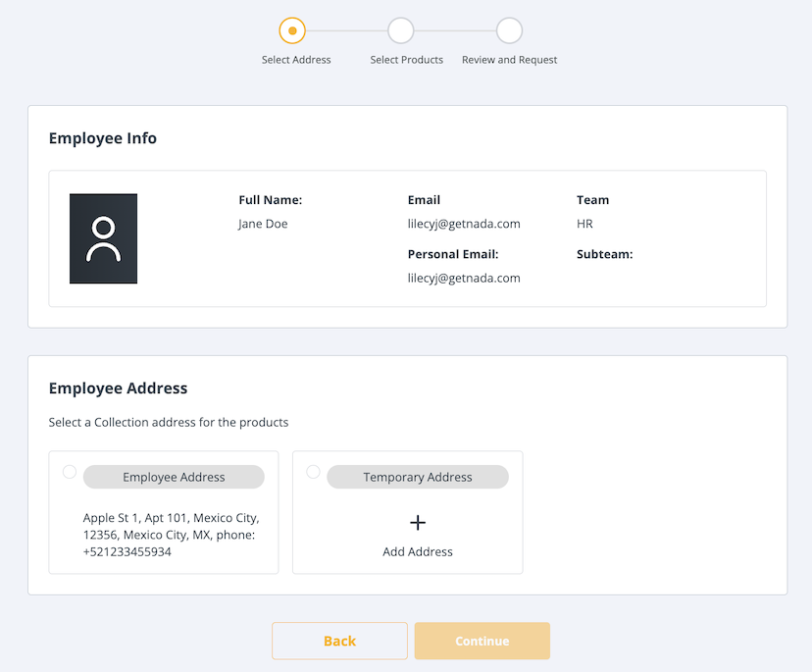Select the Employee Address radio button
This screenshot has width=812, height=672.
(x=70, y=472)
